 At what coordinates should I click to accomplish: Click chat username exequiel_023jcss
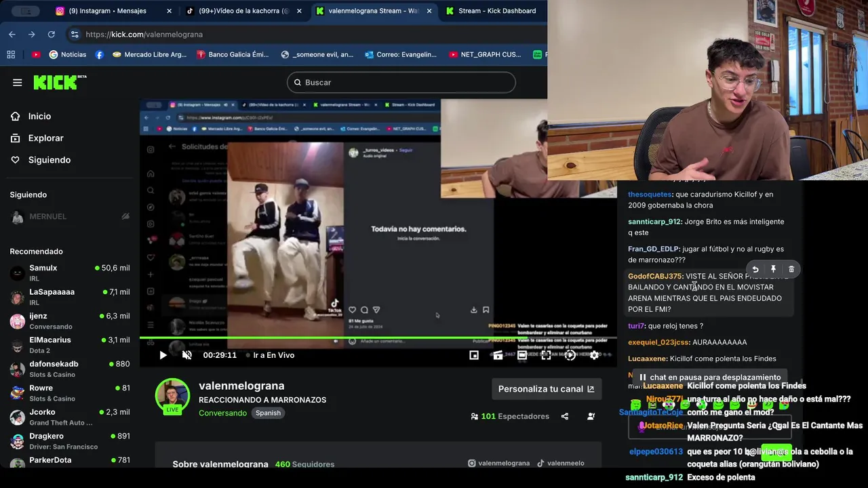[x=658, y=342]
